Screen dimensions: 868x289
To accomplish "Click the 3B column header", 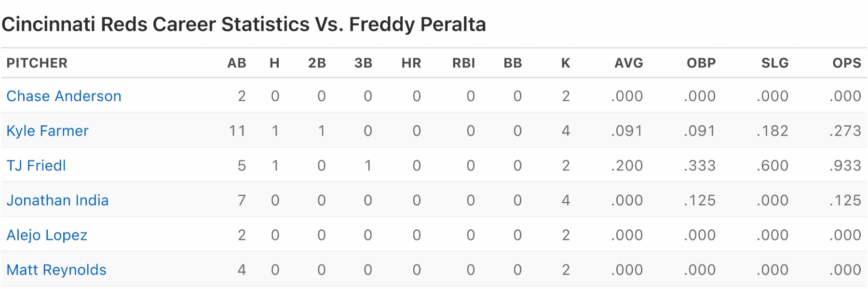I will point(363,63).
